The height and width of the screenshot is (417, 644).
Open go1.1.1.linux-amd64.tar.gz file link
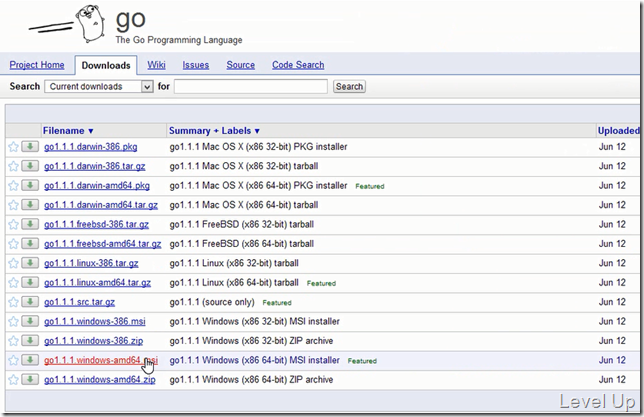[97, 283]
